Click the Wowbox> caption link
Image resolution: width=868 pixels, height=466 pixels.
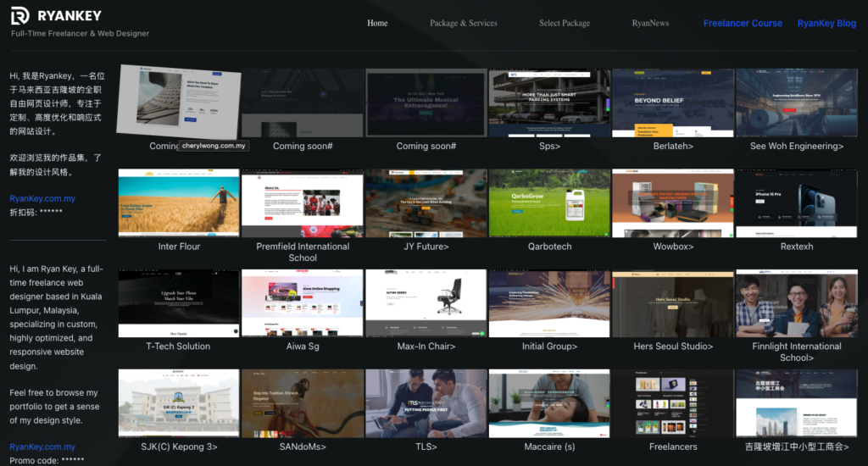click(x=673, y=247)
